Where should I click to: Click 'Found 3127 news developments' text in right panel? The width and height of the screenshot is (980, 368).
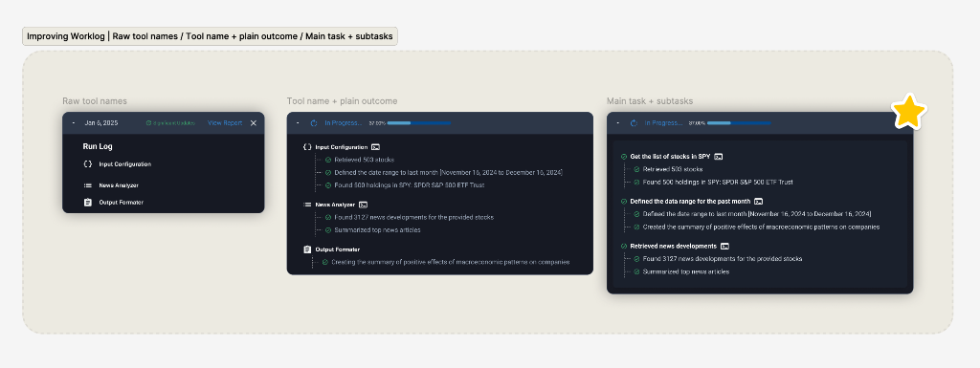[x=723, y=258]
